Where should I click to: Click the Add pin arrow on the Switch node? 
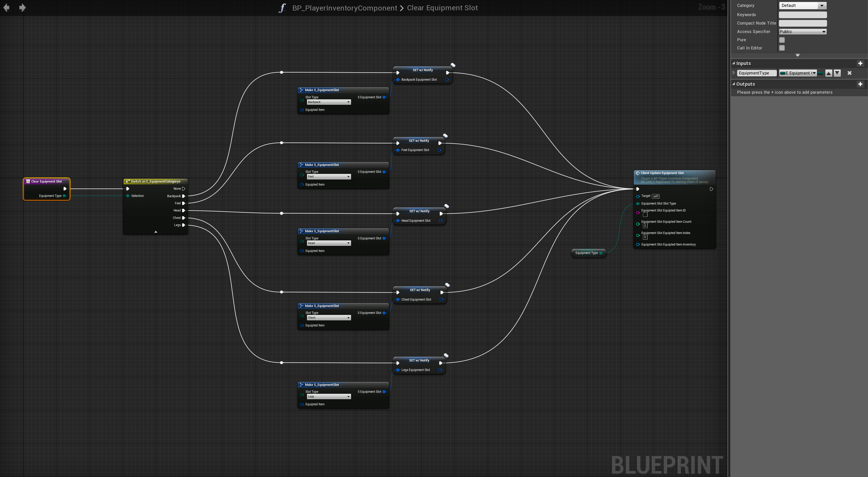[156, 232]
